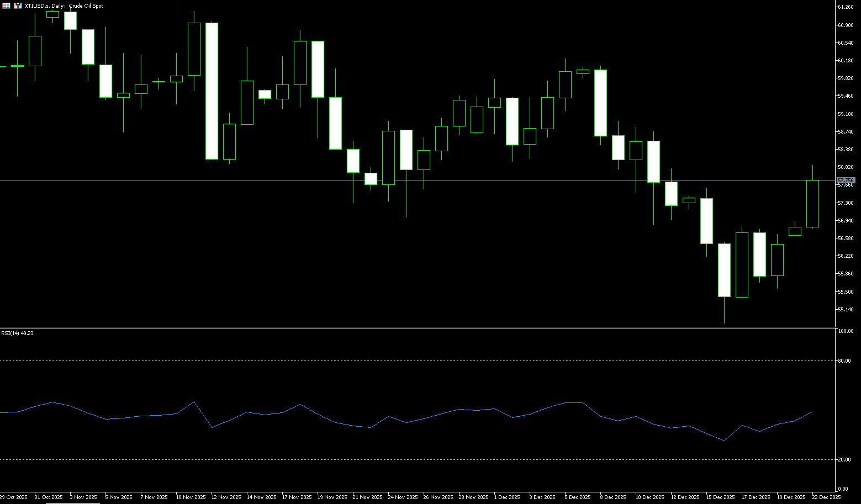Viewport: 861px width, 504px height.
Task: Click the horizontal chart scrollbar thumb at bottom
Action: (61, 503)
